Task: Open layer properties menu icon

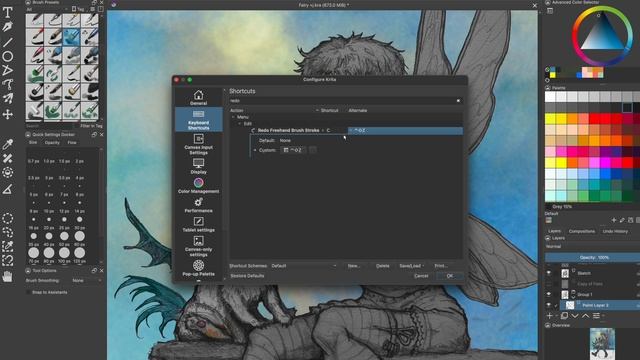Action: point(596,316)
